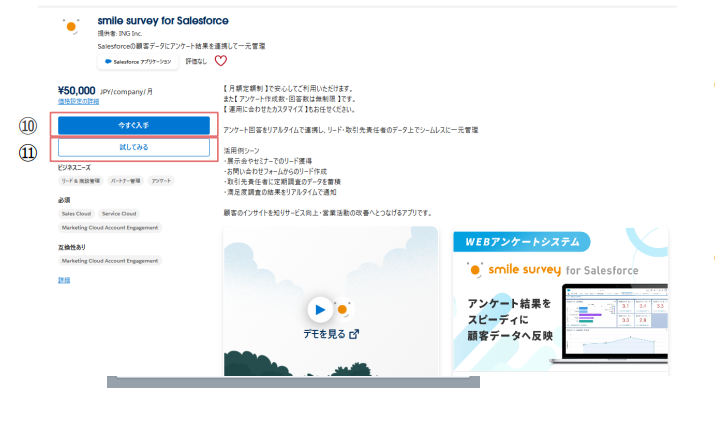
Task: Add listing to favorites with heart icon
Action: 221,61
